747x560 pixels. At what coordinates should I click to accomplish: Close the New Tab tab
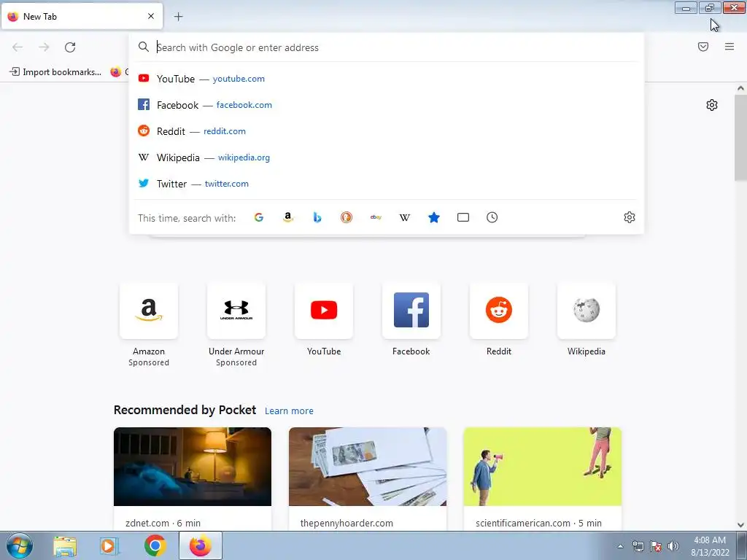pyautogui.click(x=151, y=16)
